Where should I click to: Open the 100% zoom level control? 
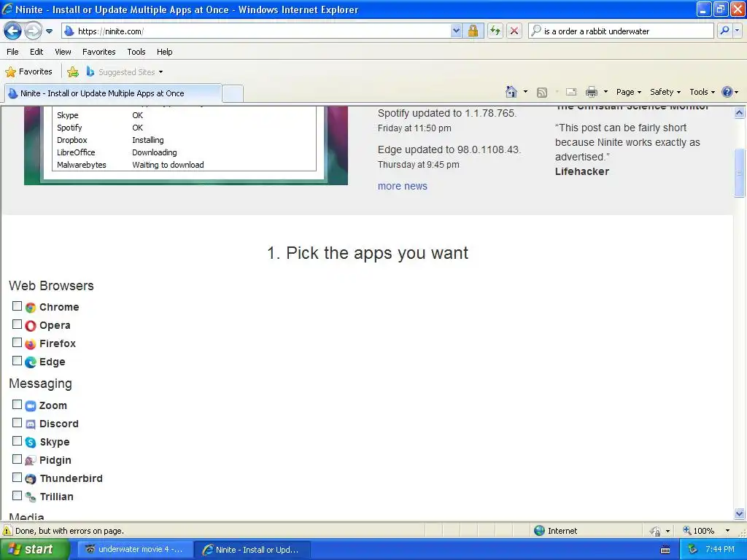(x=706, y=531)
